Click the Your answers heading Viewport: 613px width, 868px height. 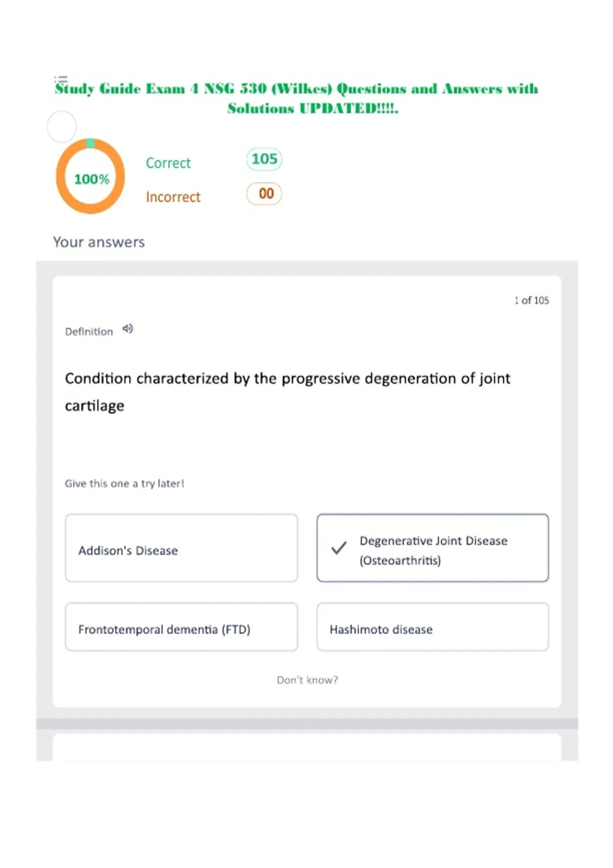[x=99, y=242]
